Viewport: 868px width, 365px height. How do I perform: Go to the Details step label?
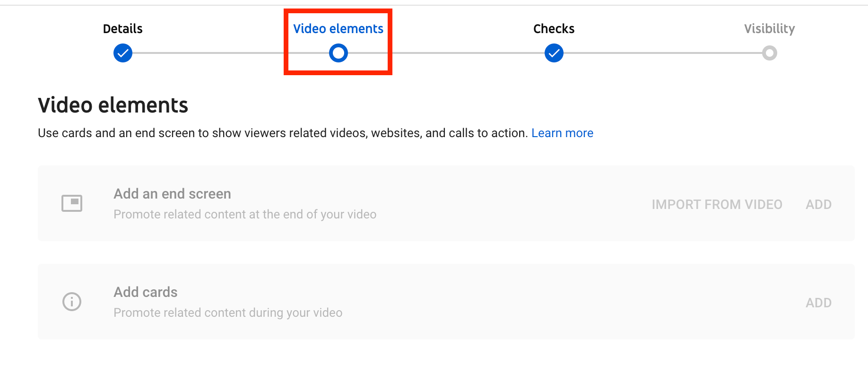(x=123, y=29)
